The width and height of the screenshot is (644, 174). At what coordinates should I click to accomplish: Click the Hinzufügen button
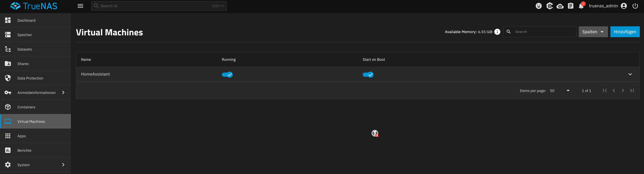click(x=625, y=32)
